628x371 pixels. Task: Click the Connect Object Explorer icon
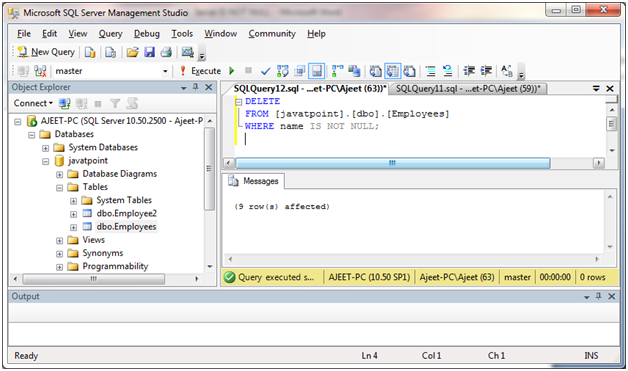click(x=64, y=104)
